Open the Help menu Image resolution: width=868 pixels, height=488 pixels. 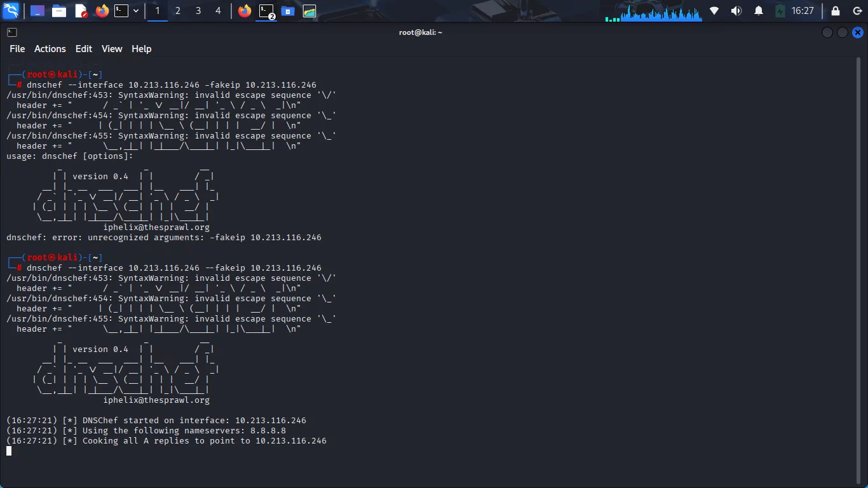click(141, 49)
